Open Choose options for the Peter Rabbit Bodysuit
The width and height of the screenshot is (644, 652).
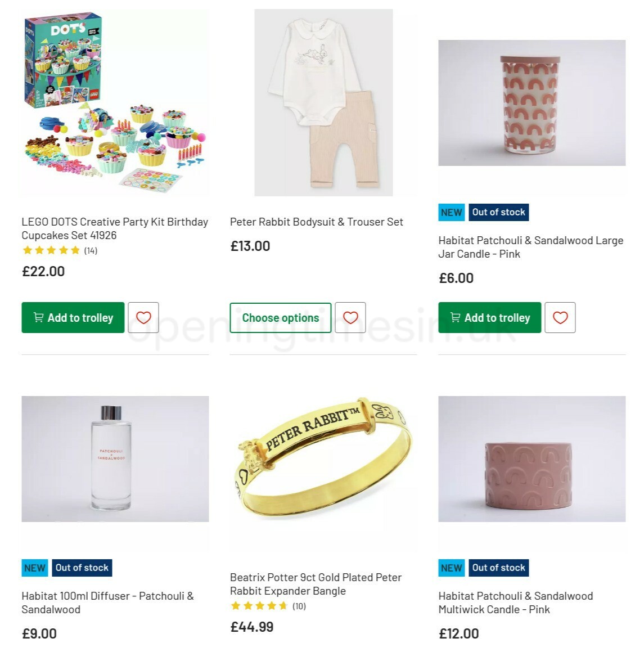[280, 317]
